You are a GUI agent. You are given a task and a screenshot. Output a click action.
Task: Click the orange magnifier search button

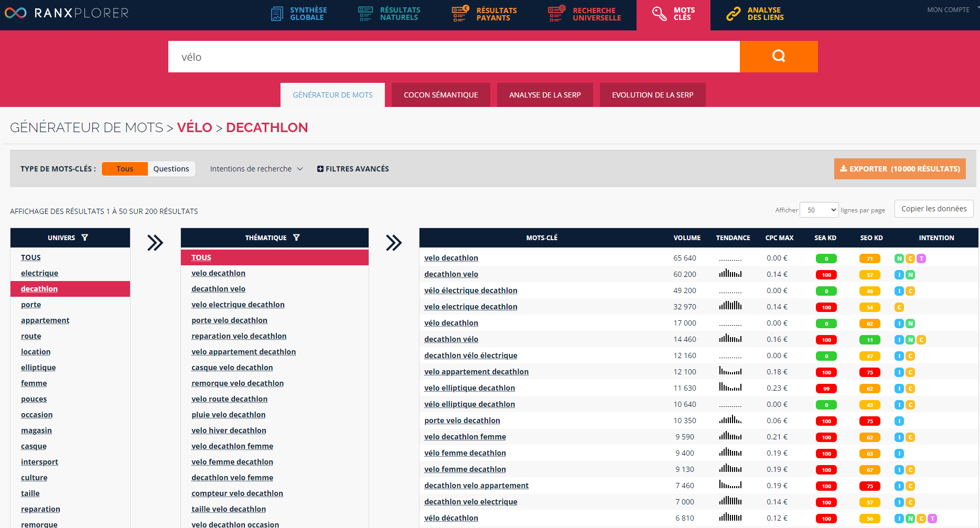(779, 56)
